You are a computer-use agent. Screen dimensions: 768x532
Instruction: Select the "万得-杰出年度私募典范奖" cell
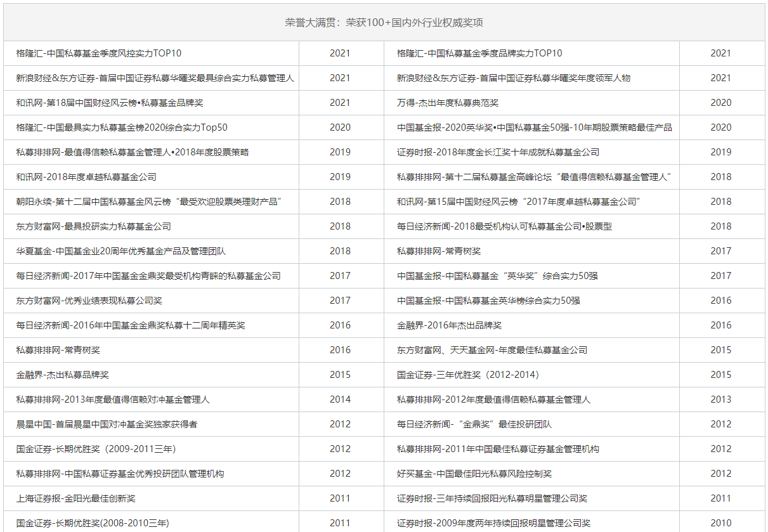point(531,103)
